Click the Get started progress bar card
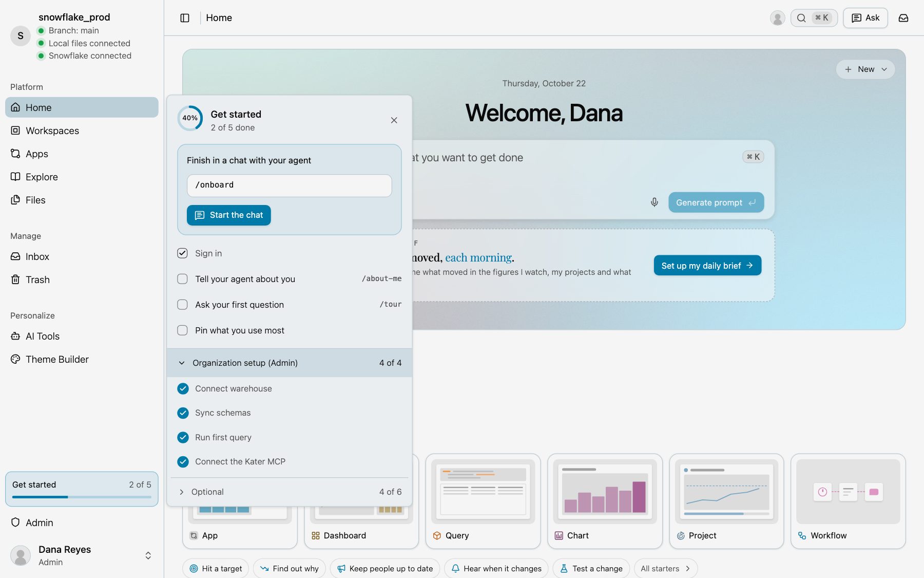Viewport: 924px width, 578px height. pos(82,489)
